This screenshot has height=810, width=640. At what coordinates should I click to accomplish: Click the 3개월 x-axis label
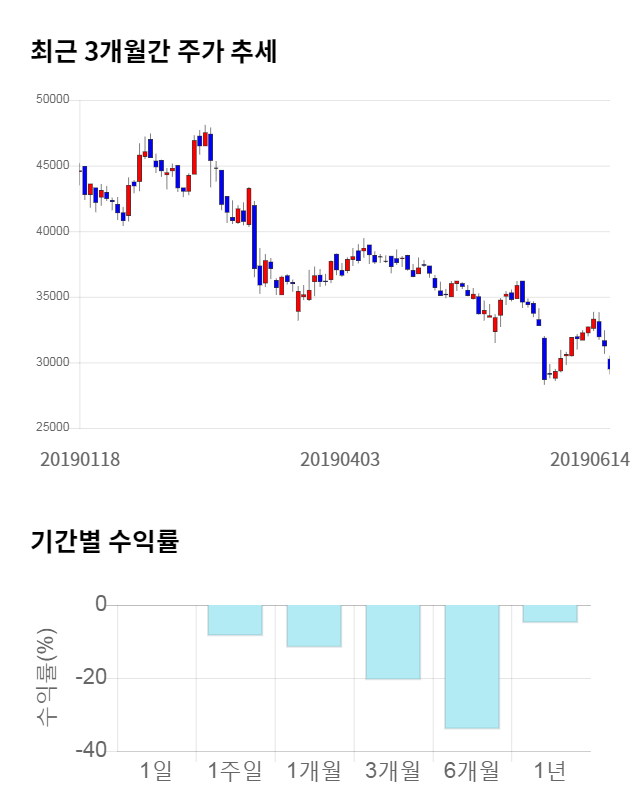coord(392,771)
